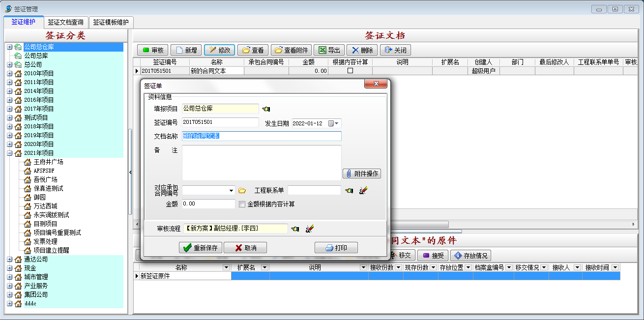
Task: Open the 发生日期 calendar dropdown
Action: [x=337, y=123]
